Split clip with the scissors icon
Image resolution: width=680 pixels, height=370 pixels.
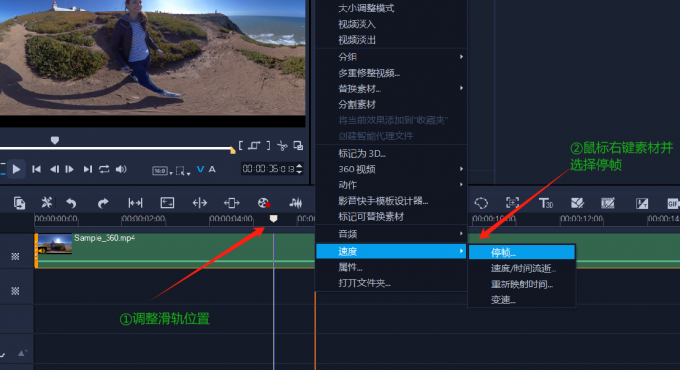click(x=282, y=146)
